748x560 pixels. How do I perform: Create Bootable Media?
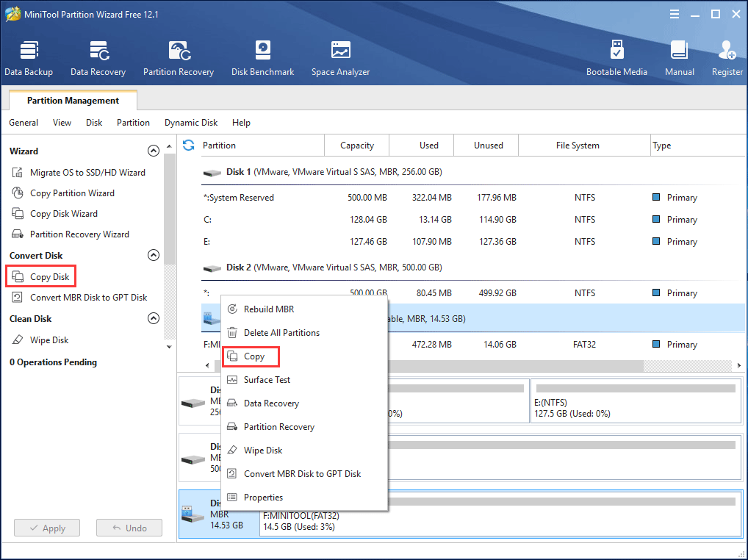pyautogui.click(x=616, y=58)
